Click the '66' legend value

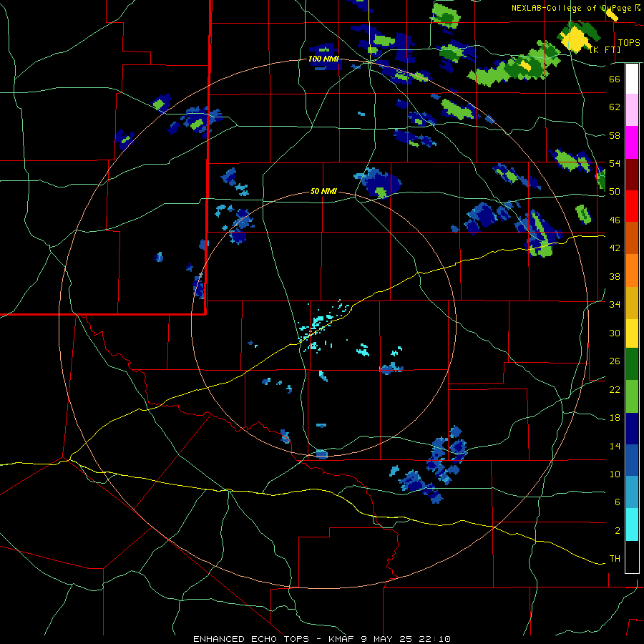[615, 79]
